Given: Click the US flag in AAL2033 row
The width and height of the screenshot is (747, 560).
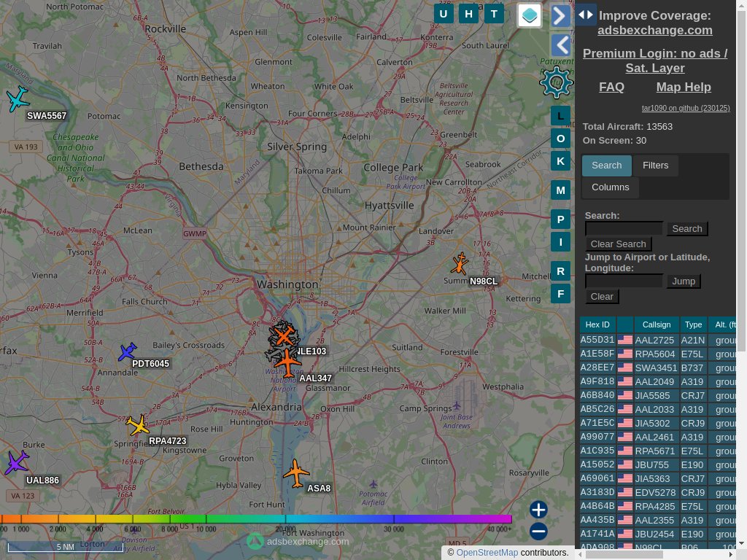Looking at the screenshot, I should tap(625, 409).
